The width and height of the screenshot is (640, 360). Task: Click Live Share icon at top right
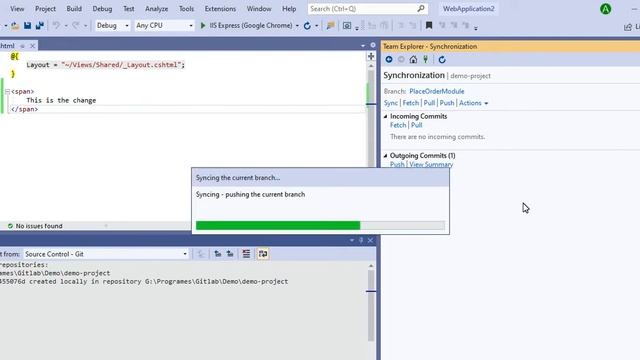click(x=628, y=27)
